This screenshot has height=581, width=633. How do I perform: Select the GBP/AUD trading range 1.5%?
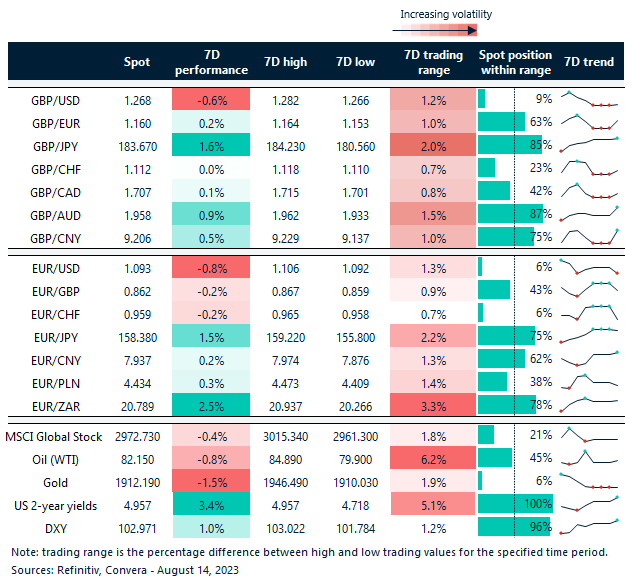pyautogui.click(x=433, y=214)
